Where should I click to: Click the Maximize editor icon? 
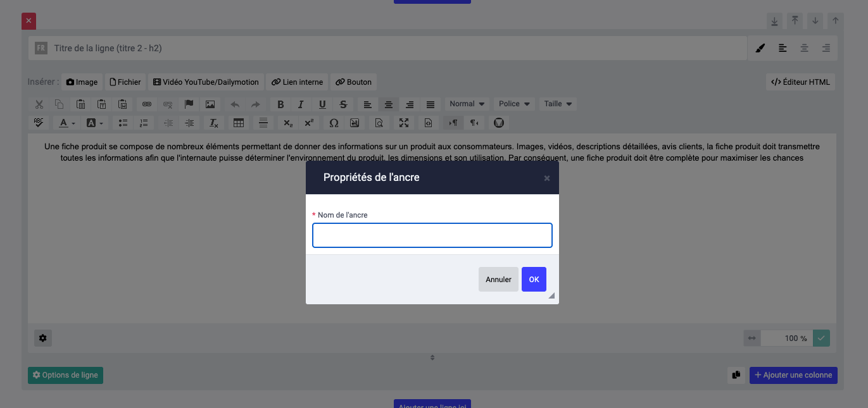[403, 123]
